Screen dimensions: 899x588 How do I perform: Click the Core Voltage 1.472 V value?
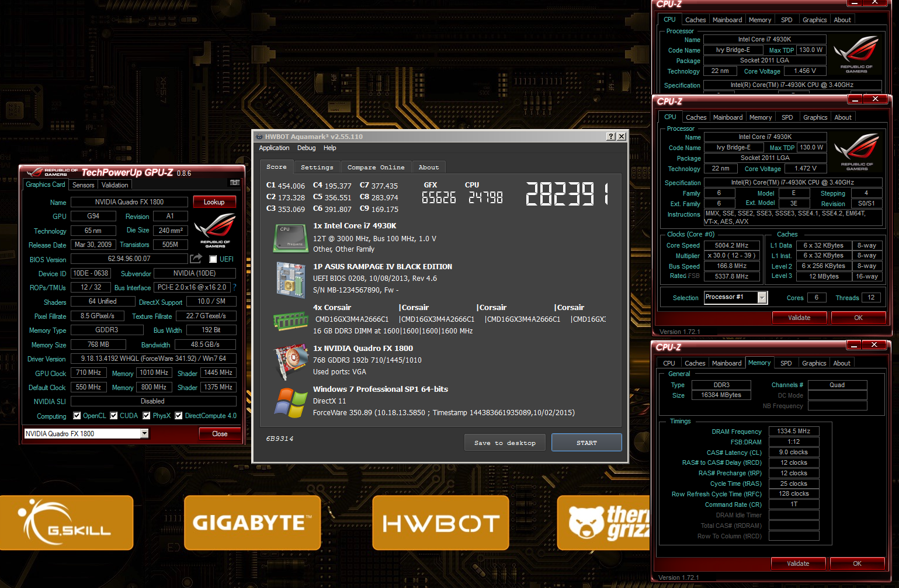806,169
